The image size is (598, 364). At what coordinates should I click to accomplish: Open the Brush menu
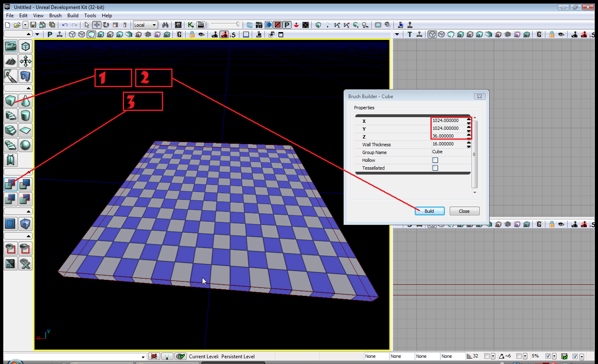tap(55, 16)
